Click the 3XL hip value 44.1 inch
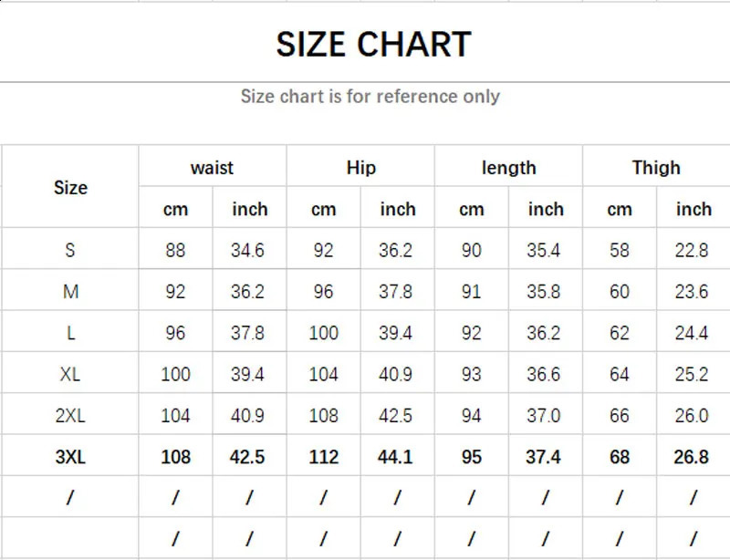The image size is (730, 560). click(x=395, y=457)
